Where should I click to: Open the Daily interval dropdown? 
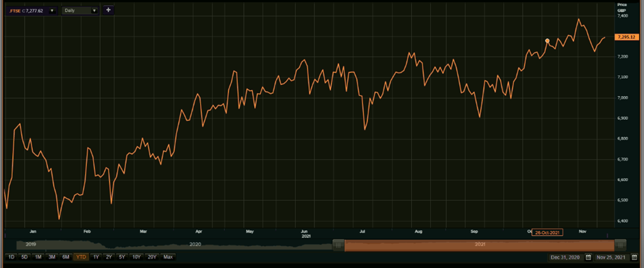point(80,11)
